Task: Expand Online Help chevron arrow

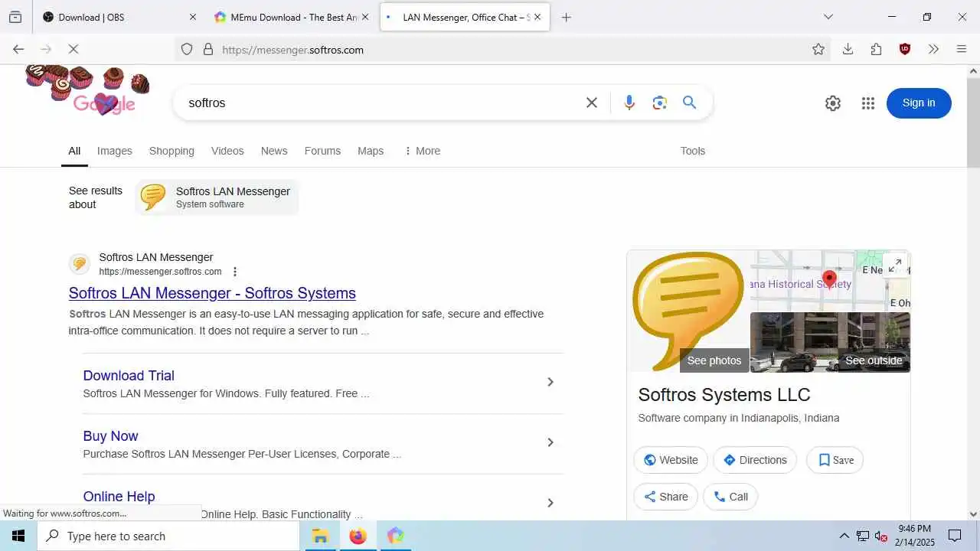Action: [x=550, y=503]
